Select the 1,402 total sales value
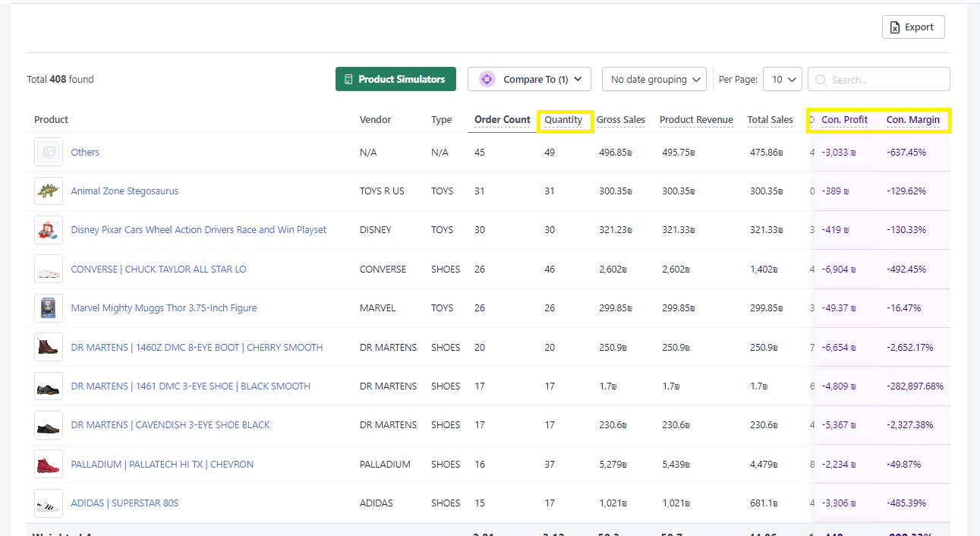Viewport: 980px width, 536px height. point(764,269)
